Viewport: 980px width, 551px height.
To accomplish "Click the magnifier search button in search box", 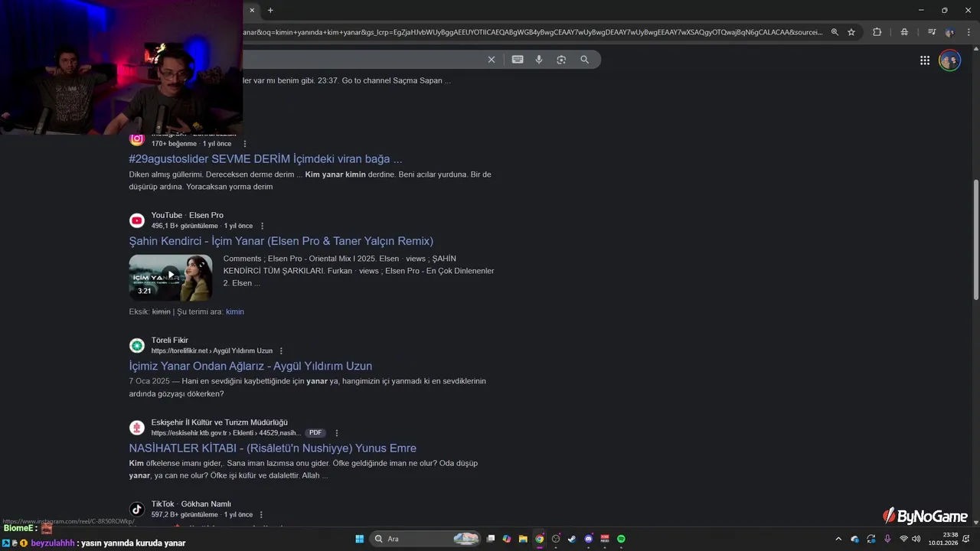I will 584,60.
